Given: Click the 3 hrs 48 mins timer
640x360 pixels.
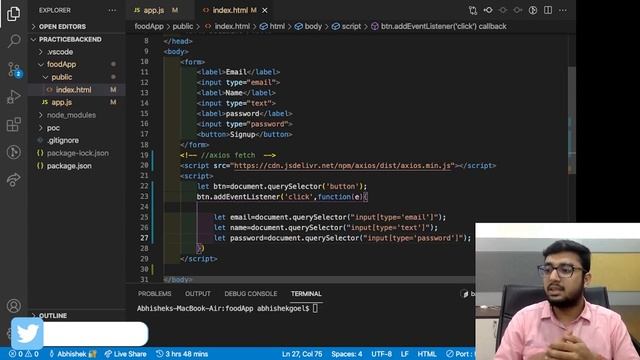Looking at the screenshot, I should click(182, 354).
